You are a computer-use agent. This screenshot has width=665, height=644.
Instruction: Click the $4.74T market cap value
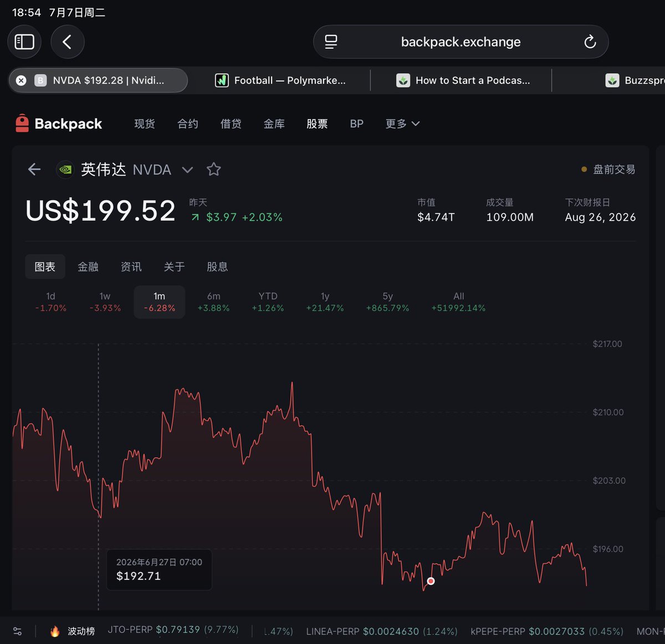(436, 217)
